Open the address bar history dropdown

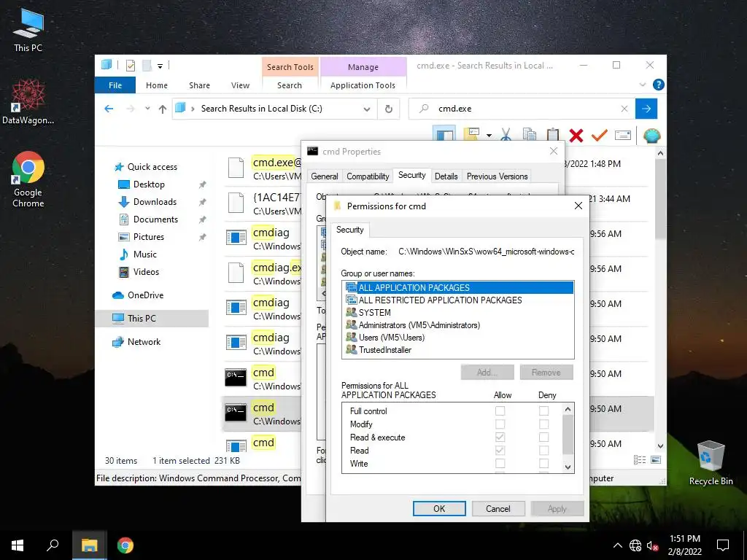[x=367, y=109]
